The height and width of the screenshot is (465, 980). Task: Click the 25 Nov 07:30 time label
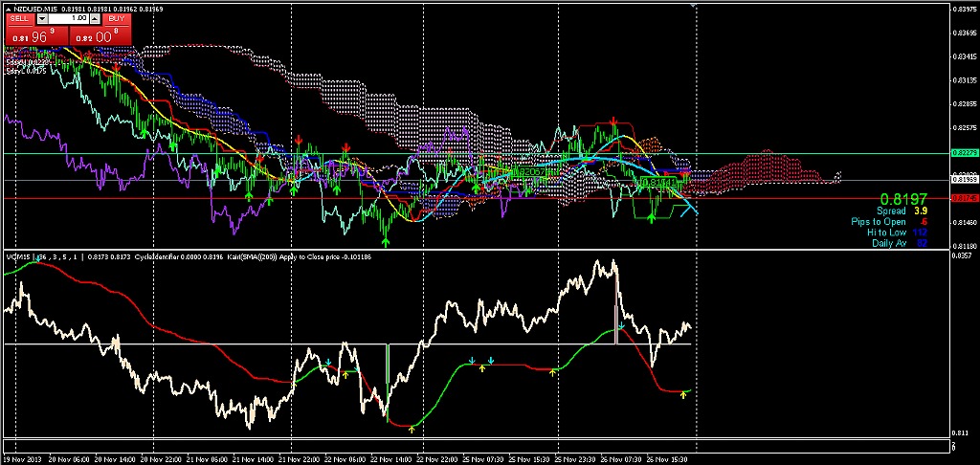(484, 458)
